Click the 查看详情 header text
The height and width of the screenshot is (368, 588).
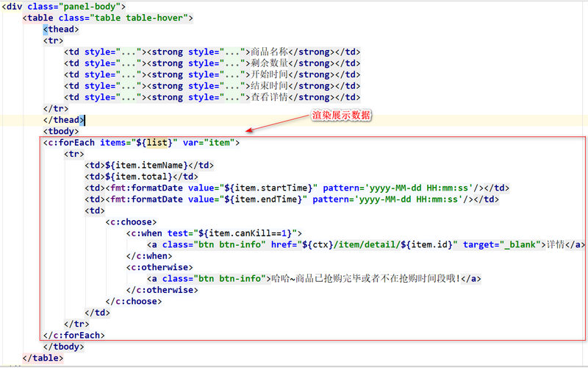click(269, 97)
